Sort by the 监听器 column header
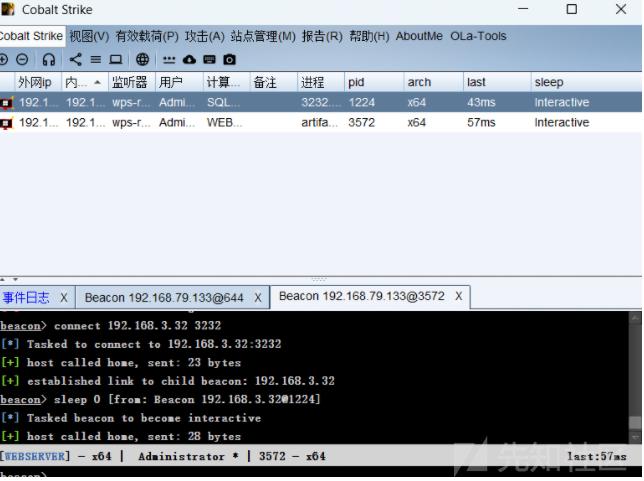 point(132,83)
